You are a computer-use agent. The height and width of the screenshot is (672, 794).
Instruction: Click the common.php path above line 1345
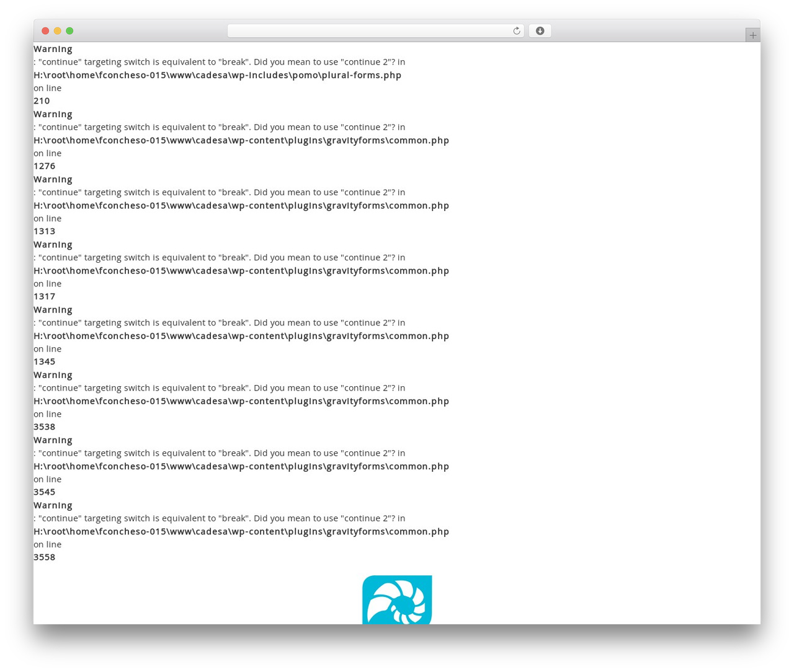[241, 336]
